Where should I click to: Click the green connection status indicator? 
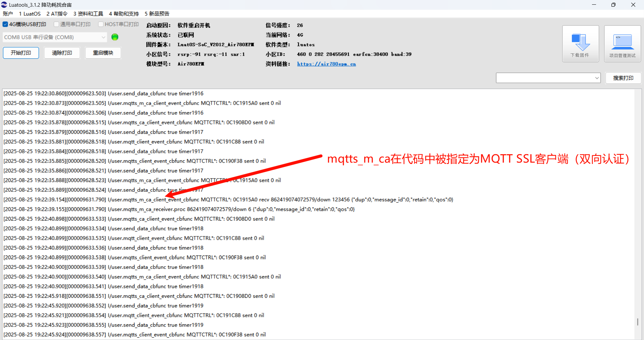(115, 37)
